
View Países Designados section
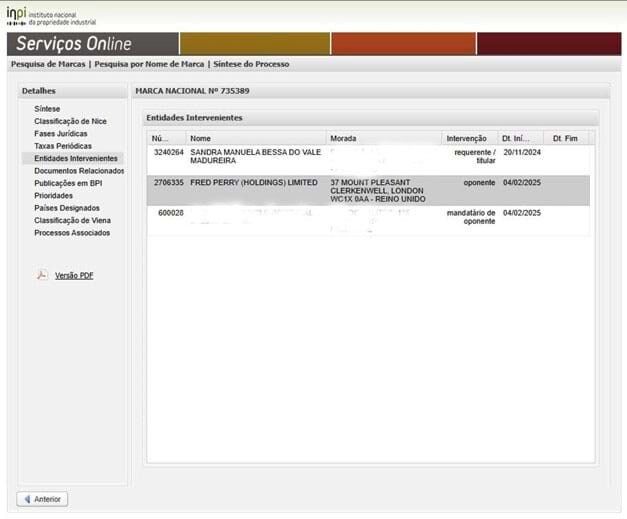66,208
